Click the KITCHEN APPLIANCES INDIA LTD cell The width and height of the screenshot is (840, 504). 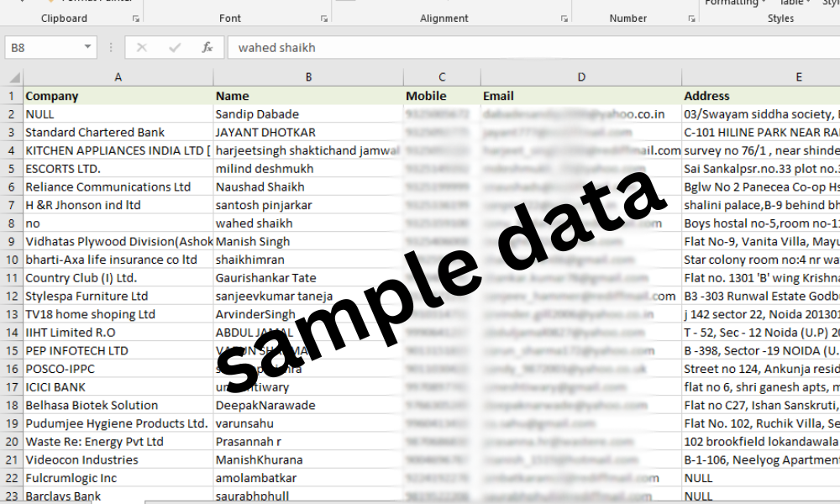118,150
